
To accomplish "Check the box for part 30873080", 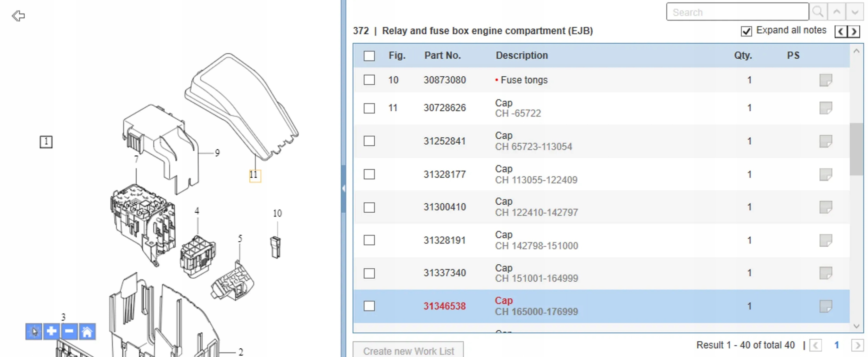I will tap(369, 80).
